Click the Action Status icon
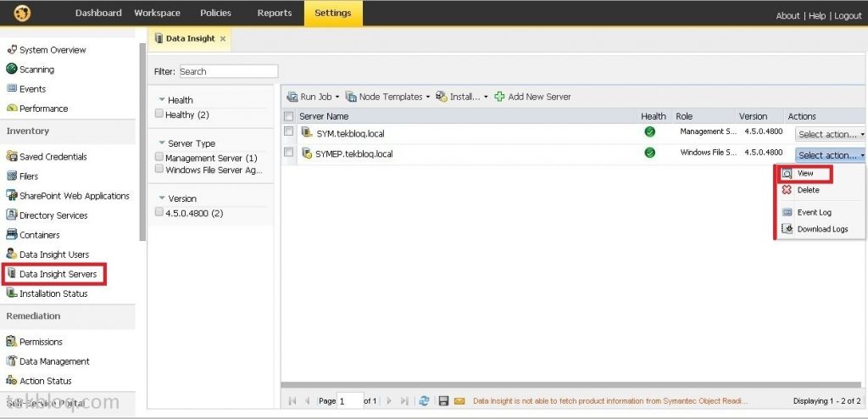The image size is (868, 419). click(x=12, y=381)
